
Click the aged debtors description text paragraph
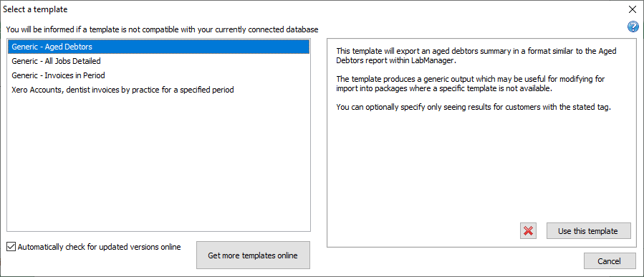(x=476, y=55)
